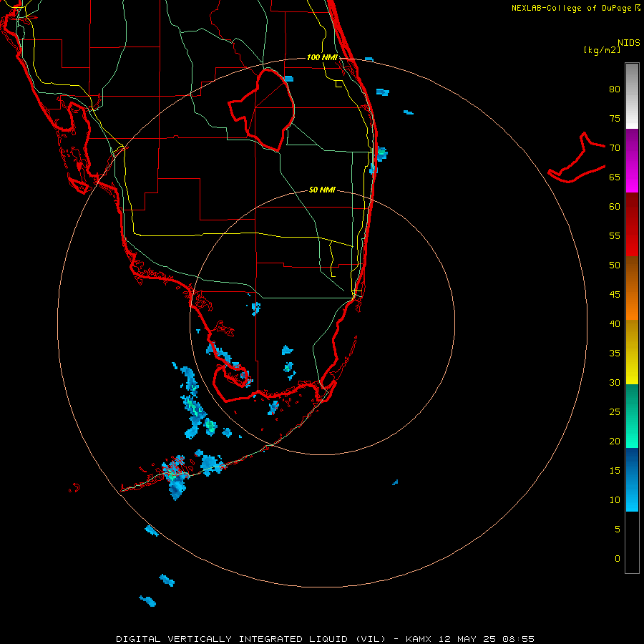Click the green band of the color scale

pos(632,416)
